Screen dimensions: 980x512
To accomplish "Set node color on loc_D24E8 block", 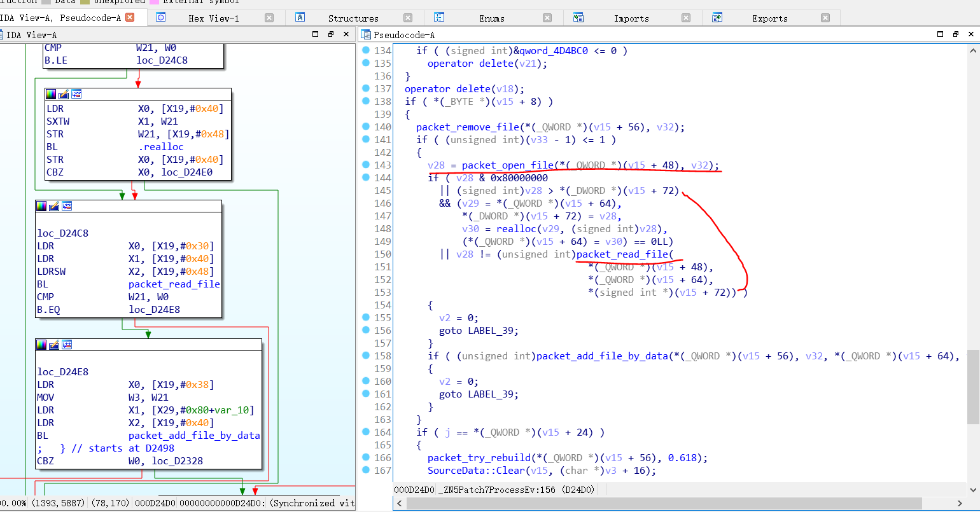I will [x=41, y=345].
